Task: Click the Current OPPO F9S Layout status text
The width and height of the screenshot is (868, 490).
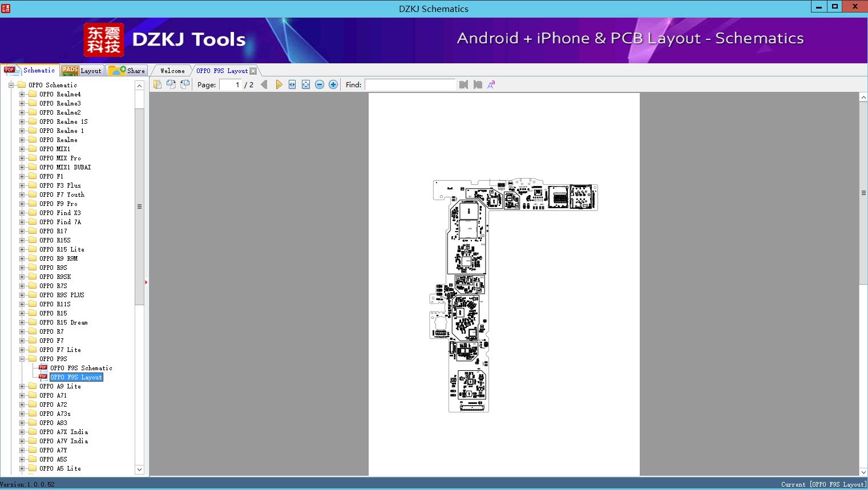Action: pyautogui.click(x=823, y=484)
